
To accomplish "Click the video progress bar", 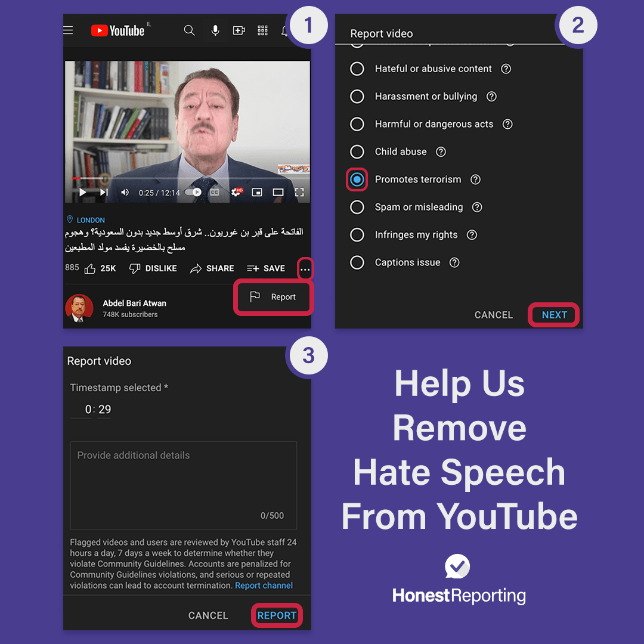I will click(x=187, y=178).
